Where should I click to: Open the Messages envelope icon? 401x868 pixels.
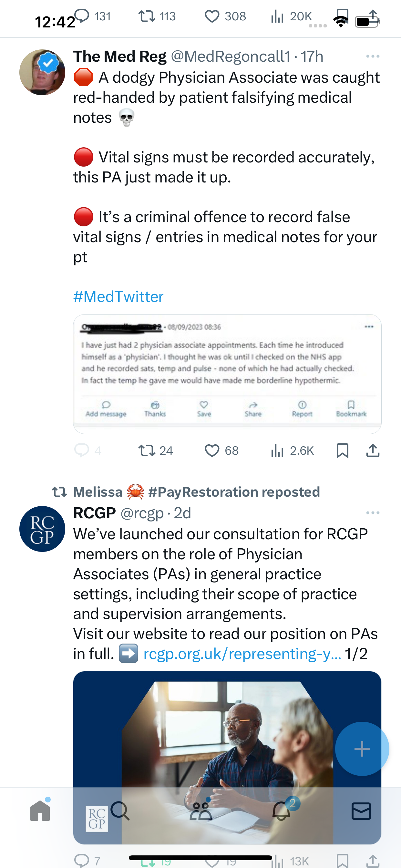pos(361,811)
